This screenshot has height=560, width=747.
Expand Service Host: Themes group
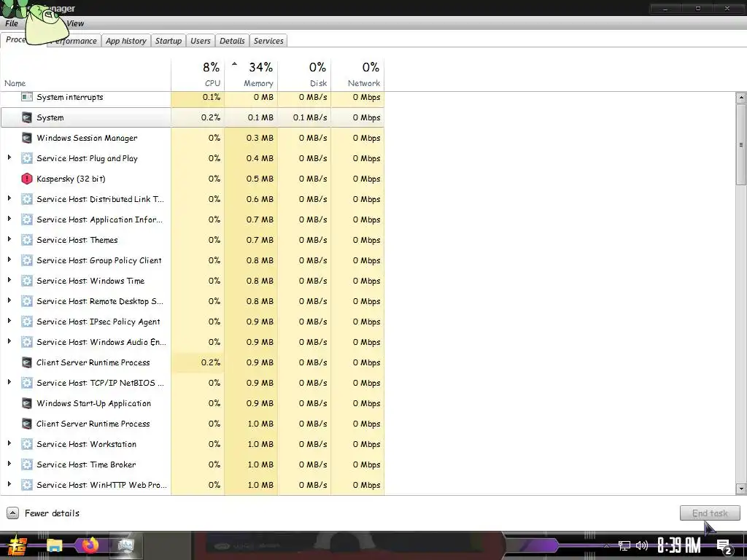point(9,239)
